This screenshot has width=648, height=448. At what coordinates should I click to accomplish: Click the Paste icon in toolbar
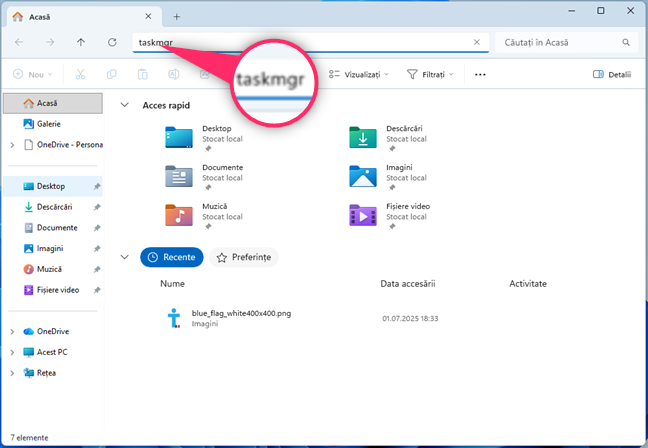coord(143,74)
